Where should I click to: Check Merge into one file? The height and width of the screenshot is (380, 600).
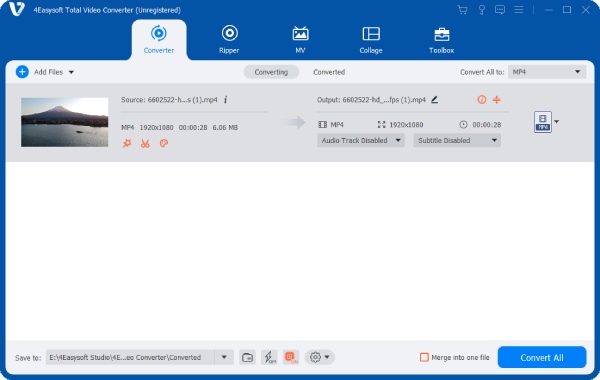click(424, 357)
